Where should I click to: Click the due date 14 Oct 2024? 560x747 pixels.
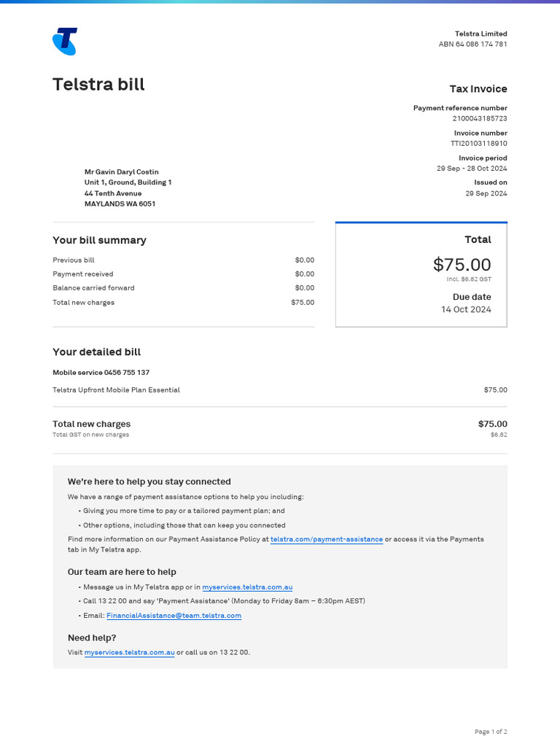466,309
